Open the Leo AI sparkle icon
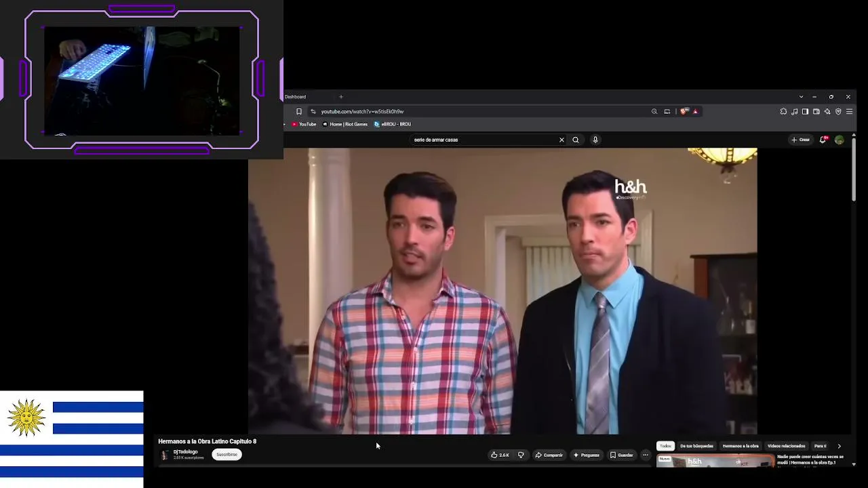 click(827, 111)
